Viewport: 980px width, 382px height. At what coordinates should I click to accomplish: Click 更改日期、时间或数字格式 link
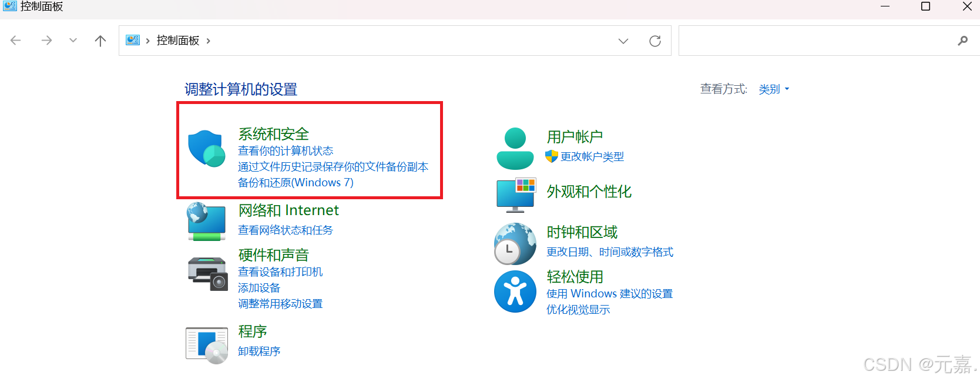[x=610, y=252]
